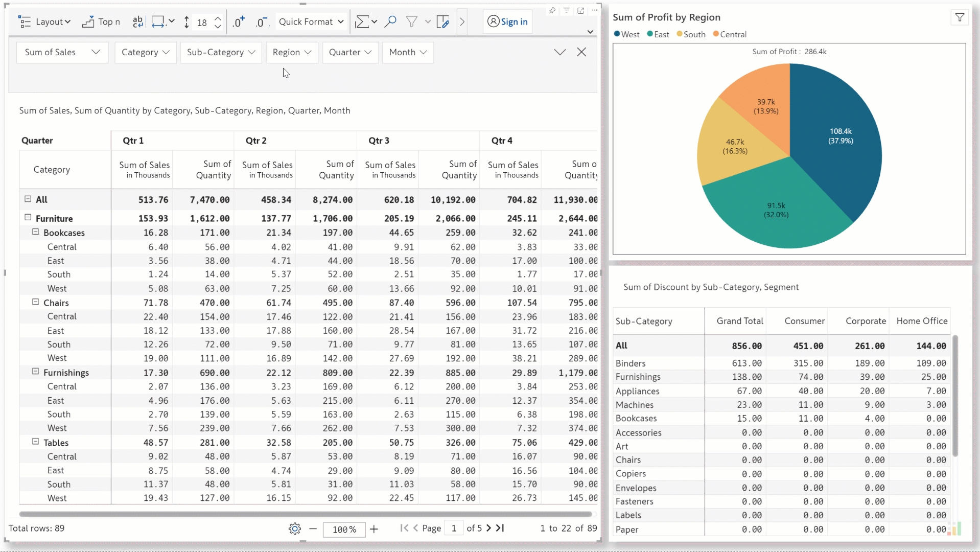Click the decrease decimal places icon
Viewport: 980px width, 552px height.
[x=261, y=22]
